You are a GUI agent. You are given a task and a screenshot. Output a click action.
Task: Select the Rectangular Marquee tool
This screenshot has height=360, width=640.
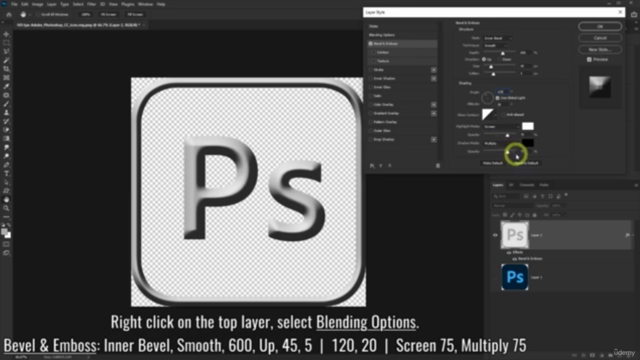[6, 43]
